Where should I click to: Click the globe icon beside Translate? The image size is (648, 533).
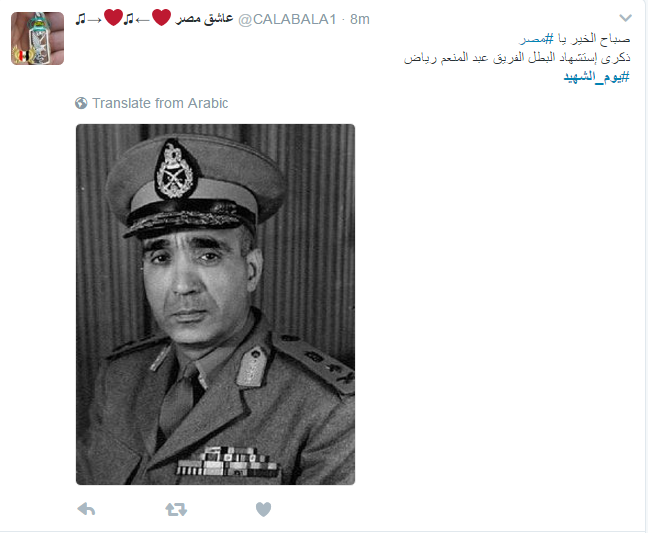click(x=81, y=103)
